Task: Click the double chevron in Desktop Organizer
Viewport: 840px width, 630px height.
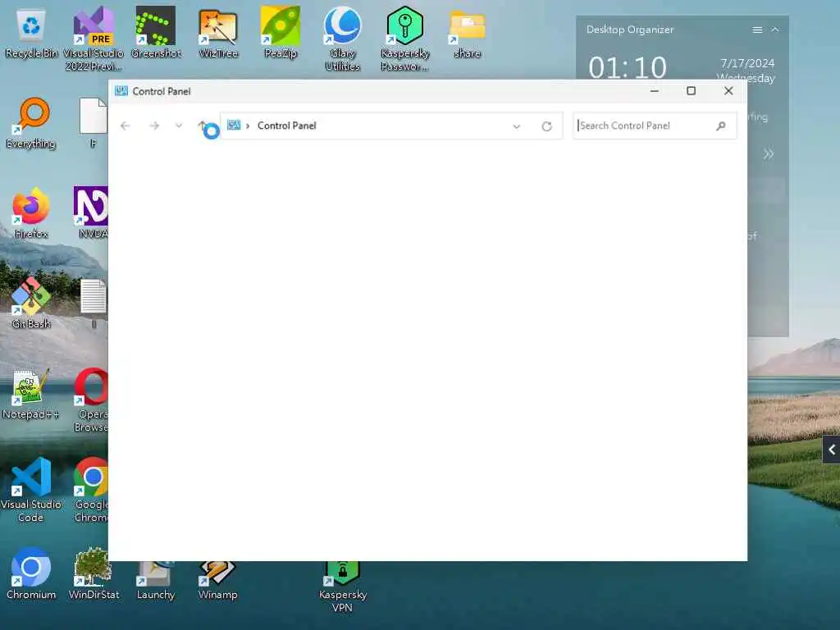Action: [768, 155]
